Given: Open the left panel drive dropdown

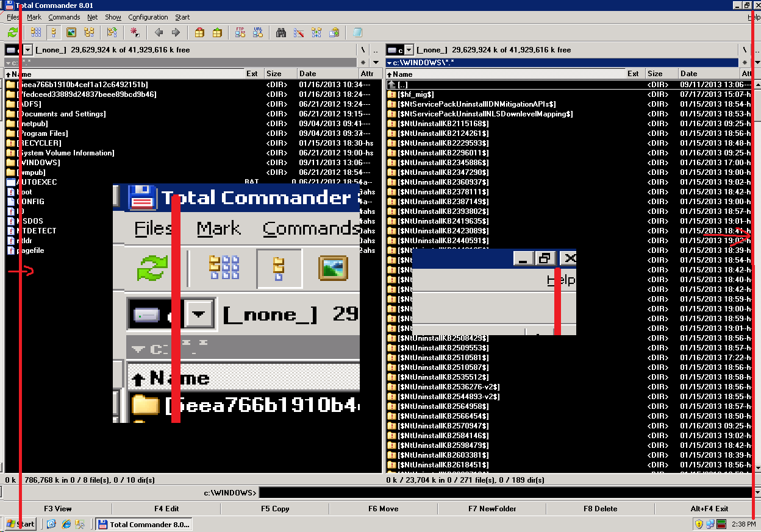Looking at the screenshot, I should (27, 50).
